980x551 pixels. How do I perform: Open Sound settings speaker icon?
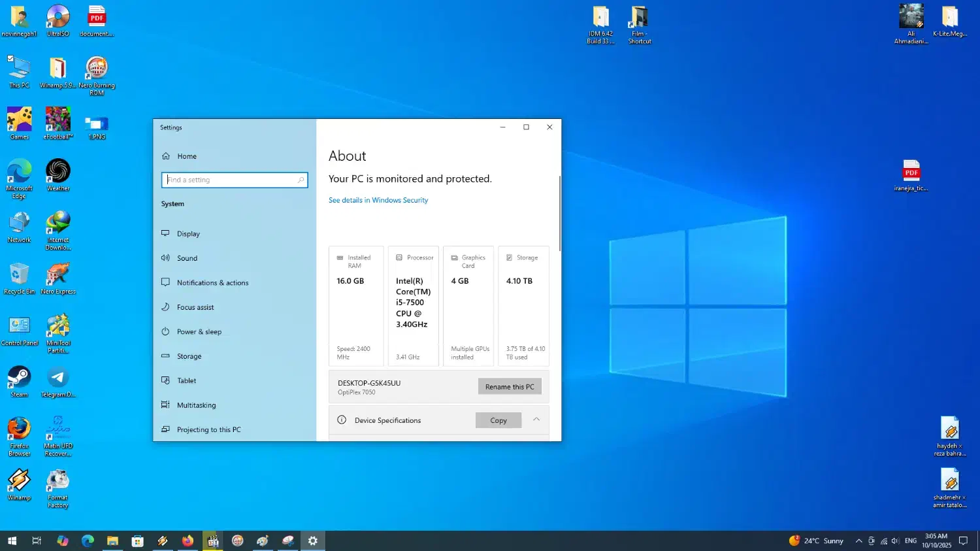tap(166, 258)
